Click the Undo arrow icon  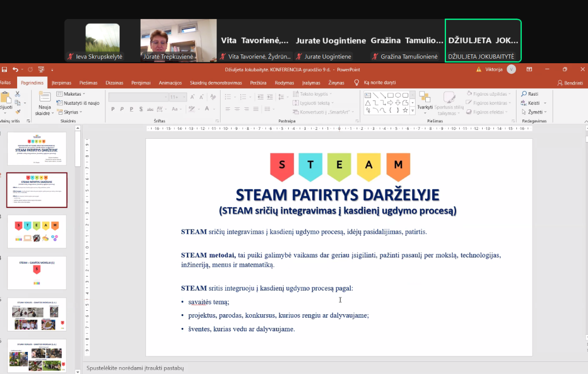coord(16,70)
